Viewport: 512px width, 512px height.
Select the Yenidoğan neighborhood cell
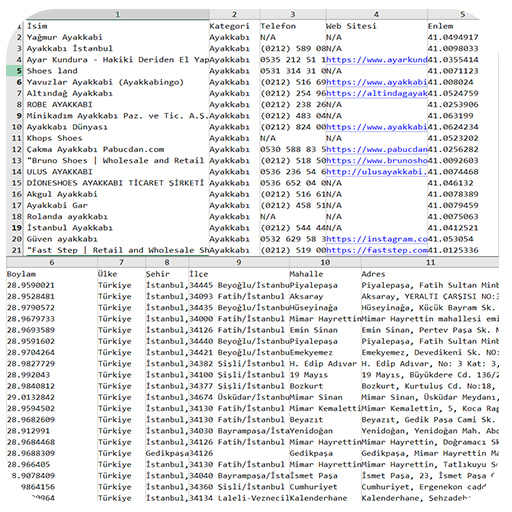click(325, 431)
